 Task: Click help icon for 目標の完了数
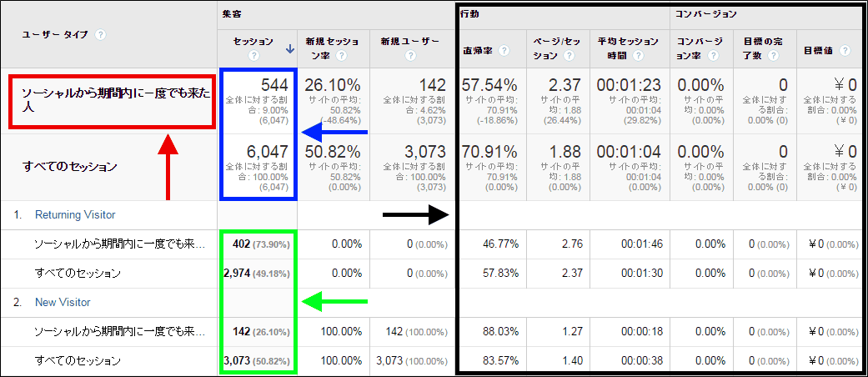[773, 56]
